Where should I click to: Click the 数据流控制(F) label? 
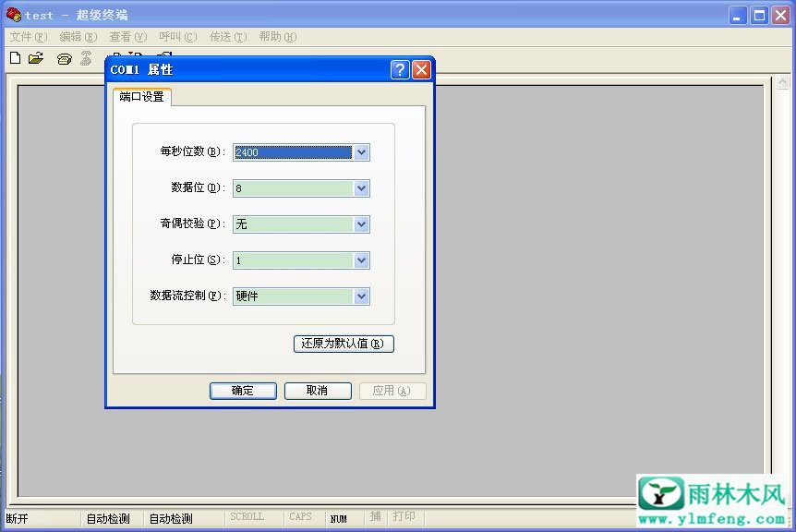tap(187, 296)
